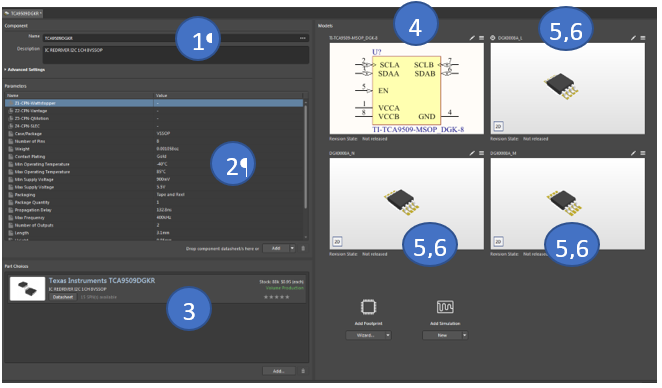662x388 pixels.
Task: Open the Datasheet button in Part Choices
Action: click(63, 297)
